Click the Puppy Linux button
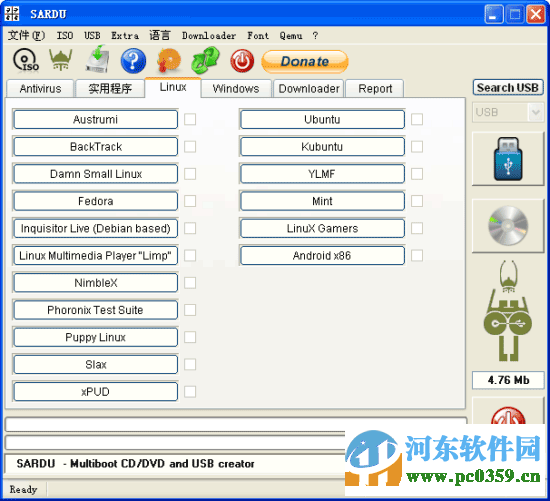This screenshot has width=550, height=501. pos(95,337)
